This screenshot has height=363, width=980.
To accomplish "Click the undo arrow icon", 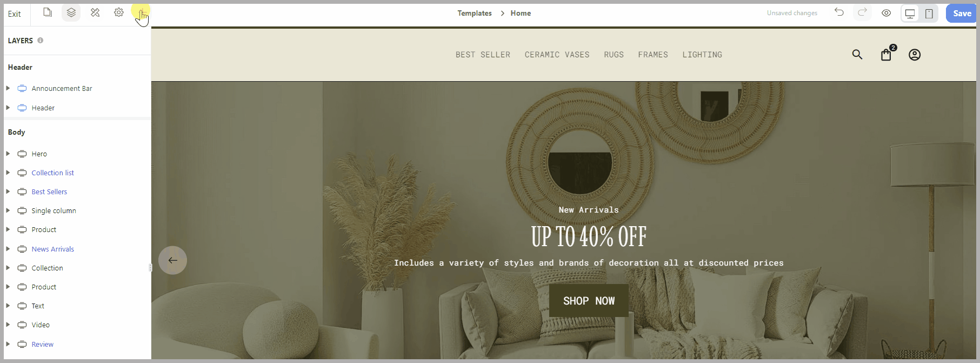I will pos(839,12).
